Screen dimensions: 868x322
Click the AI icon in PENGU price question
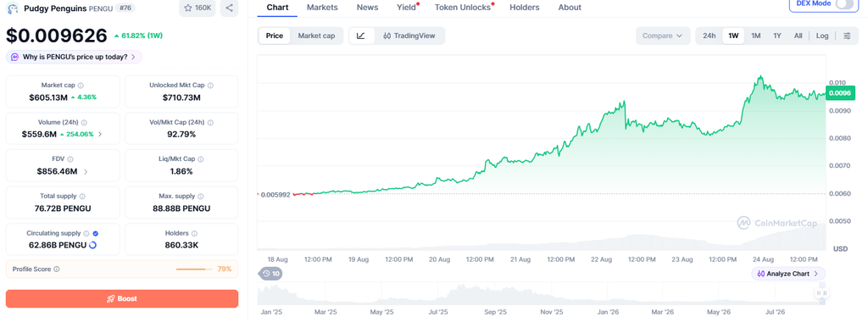15,57
